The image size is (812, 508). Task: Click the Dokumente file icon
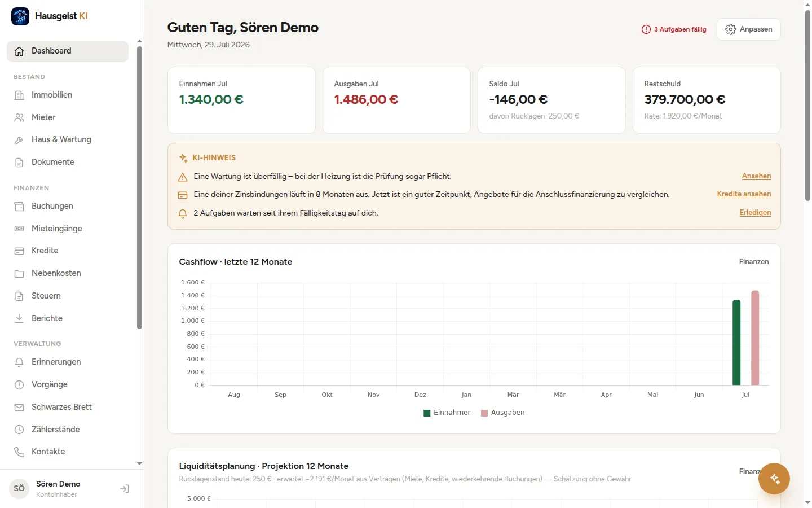pyautogui.click(x=19, y=163)
